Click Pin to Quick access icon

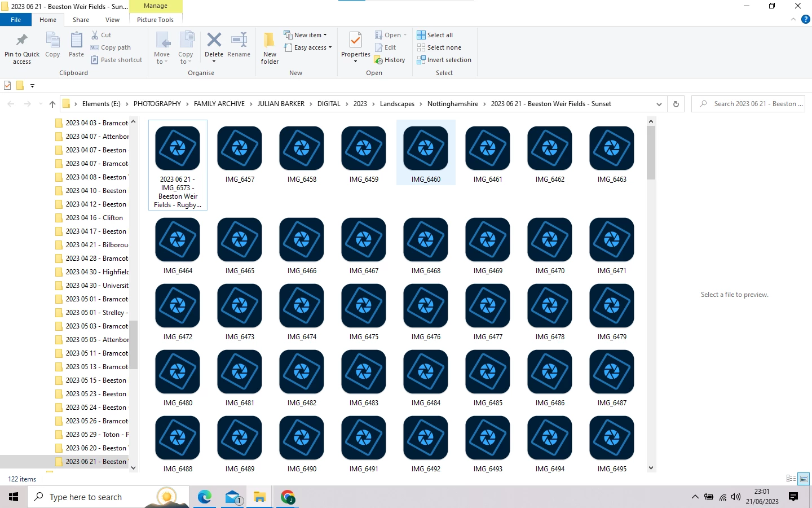(22, 48)
